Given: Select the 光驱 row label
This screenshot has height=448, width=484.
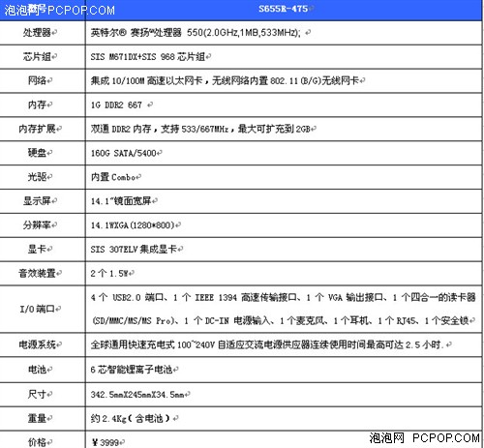Looking at the screenshot, I should [38, 177].
